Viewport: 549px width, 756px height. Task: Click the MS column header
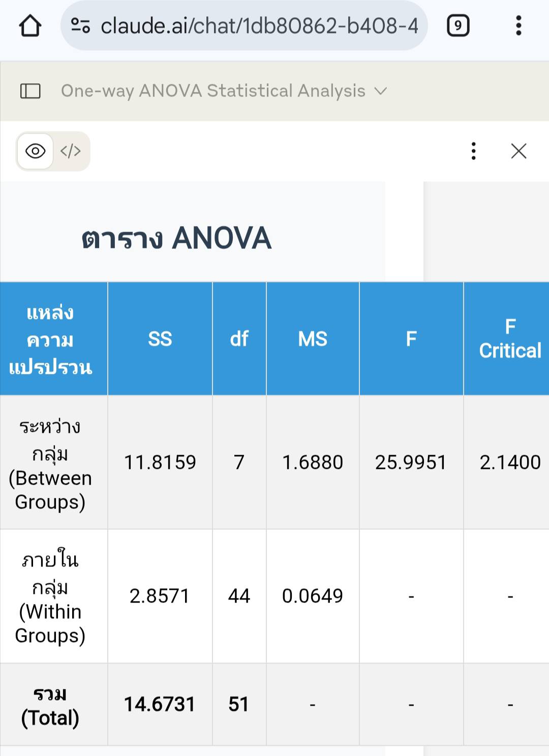[313, 339]
